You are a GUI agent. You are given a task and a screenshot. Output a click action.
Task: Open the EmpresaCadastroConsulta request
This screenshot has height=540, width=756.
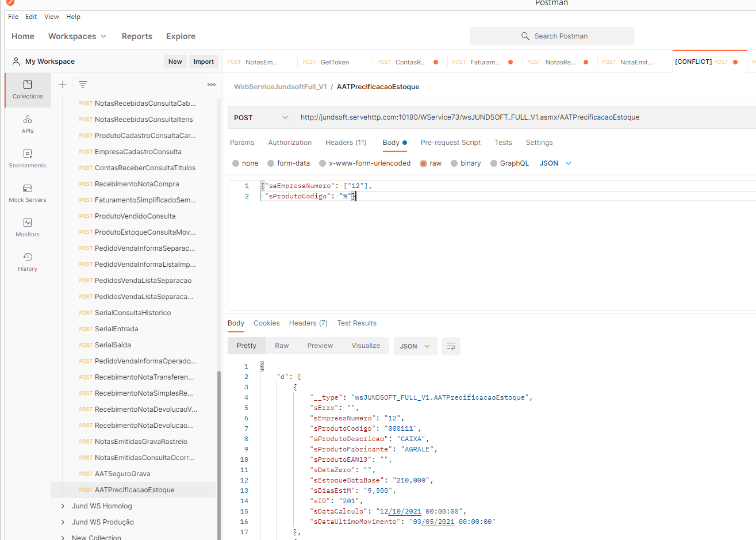133,152
